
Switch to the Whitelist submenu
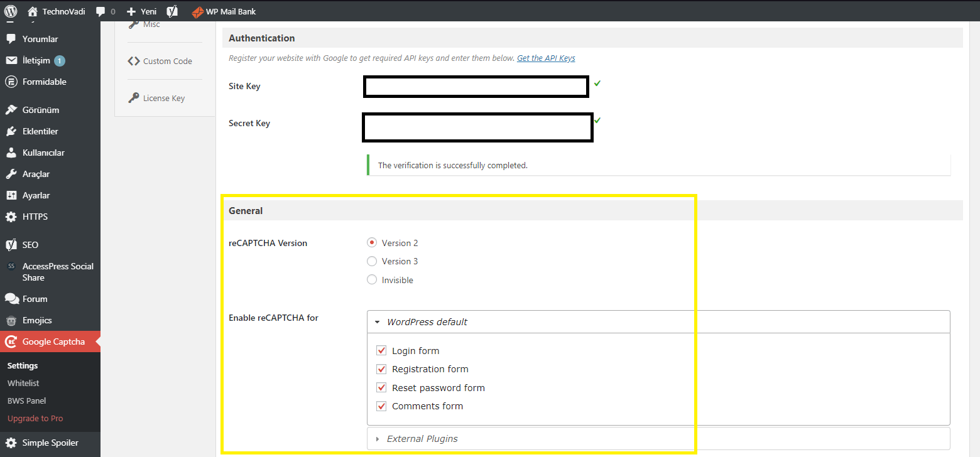point(23,383)
